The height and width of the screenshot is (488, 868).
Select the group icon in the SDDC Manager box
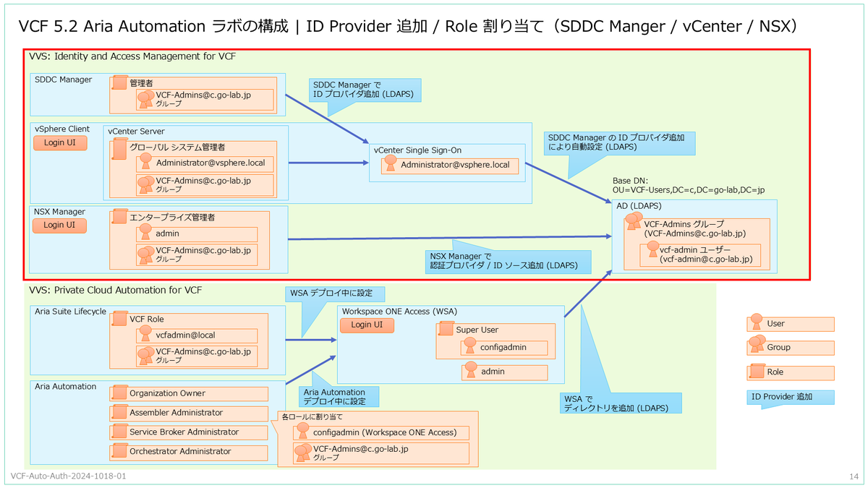click(x=145, y=100)
